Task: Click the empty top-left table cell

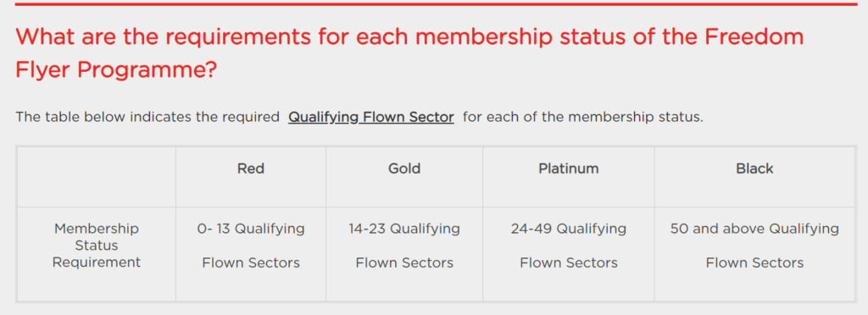Action: [97, 177]
